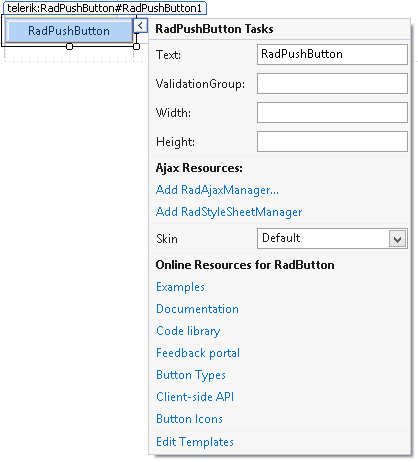Click into the Width field

[x=332, y=112]
